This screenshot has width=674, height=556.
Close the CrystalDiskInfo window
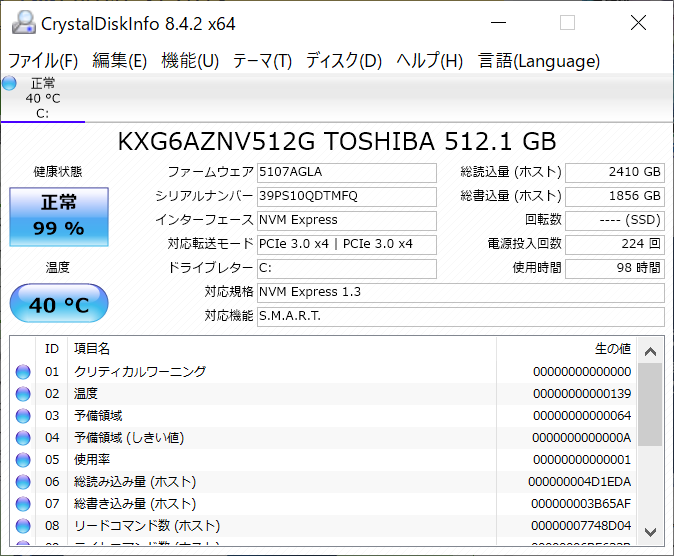638,22
